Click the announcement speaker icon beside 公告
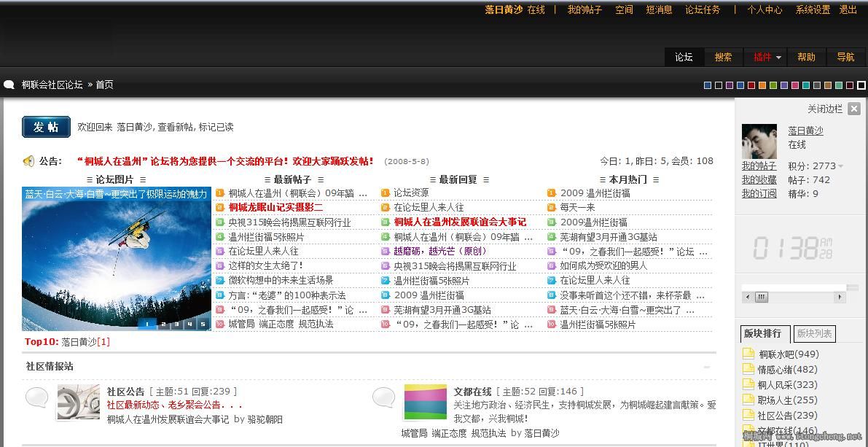 29,161
